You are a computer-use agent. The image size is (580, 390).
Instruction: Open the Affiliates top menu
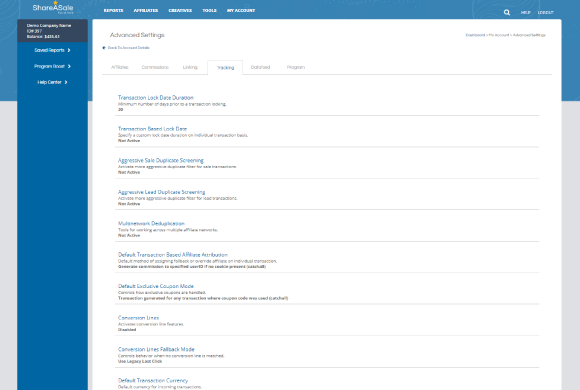146,10
